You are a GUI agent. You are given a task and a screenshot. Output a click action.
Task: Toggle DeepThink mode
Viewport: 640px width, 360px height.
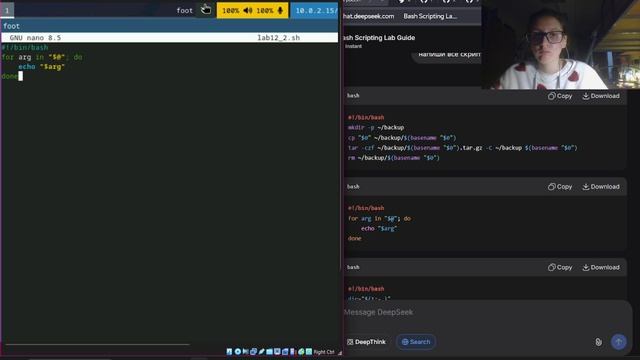366,342
